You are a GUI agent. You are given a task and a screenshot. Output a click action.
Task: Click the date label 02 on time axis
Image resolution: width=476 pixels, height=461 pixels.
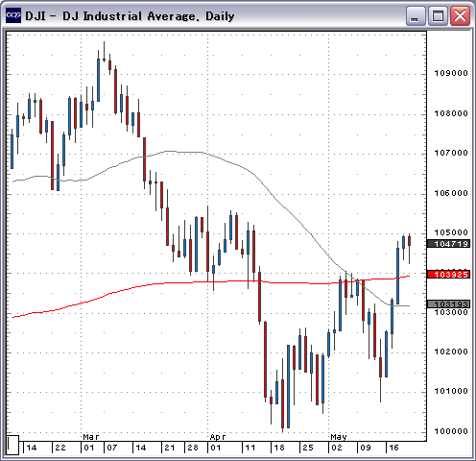[x=337, y=448]
